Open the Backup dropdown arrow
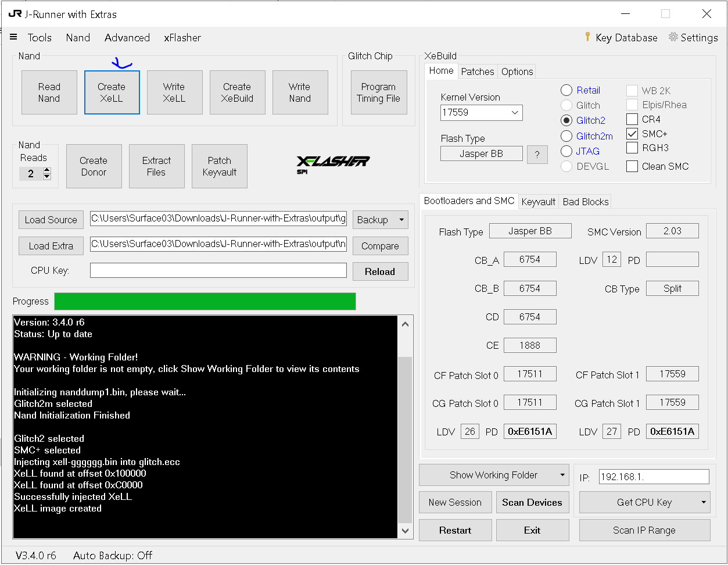 pyautogui.click(x=401, y=220)
